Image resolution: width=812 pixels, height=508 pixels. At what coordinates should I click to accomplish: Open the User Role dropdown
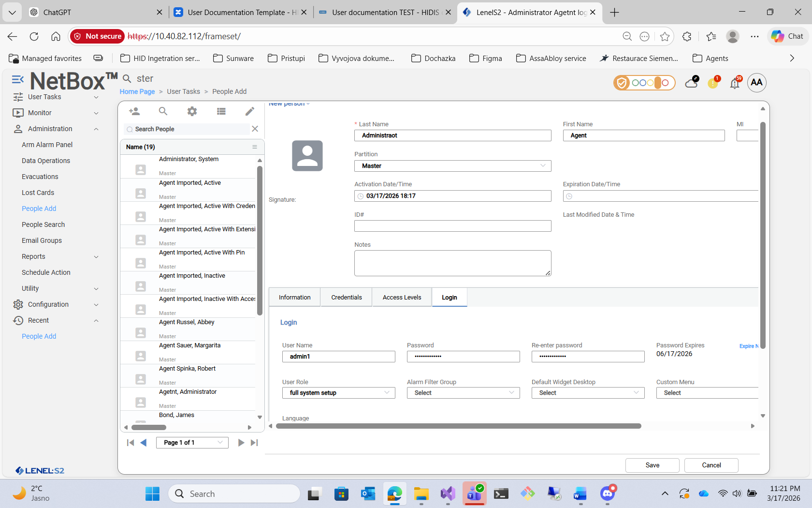click(338, 393)
